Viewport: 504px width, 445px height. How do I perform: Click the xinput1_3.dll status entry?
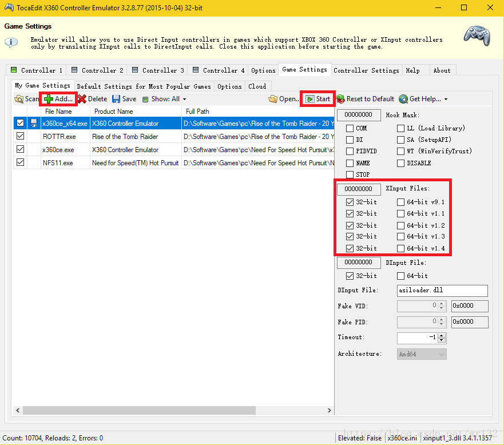click(458, 438)
